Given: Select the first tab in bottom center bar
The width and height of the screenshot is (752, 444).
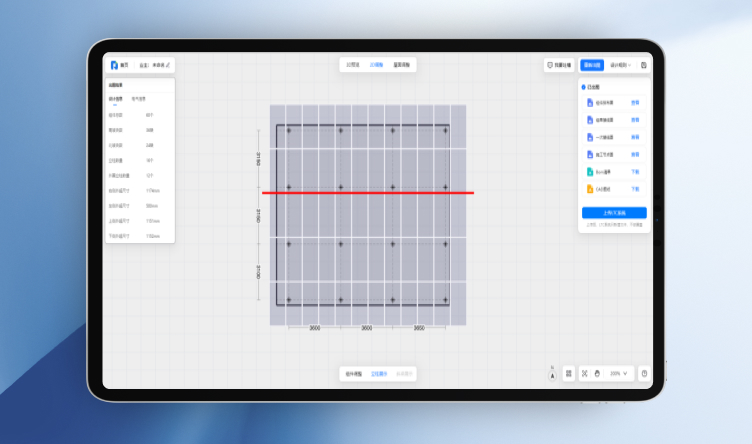Looking at the screenshot, I should 353,373.
